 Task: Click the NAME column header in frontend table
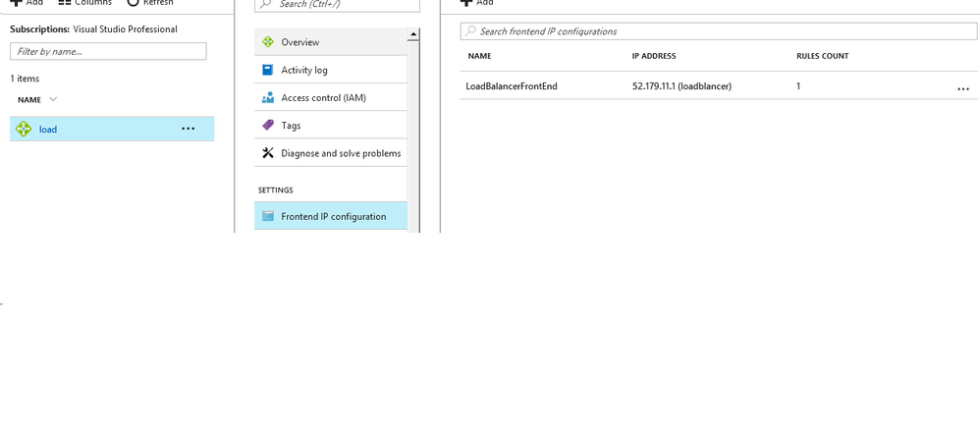[x=479, y=56]
